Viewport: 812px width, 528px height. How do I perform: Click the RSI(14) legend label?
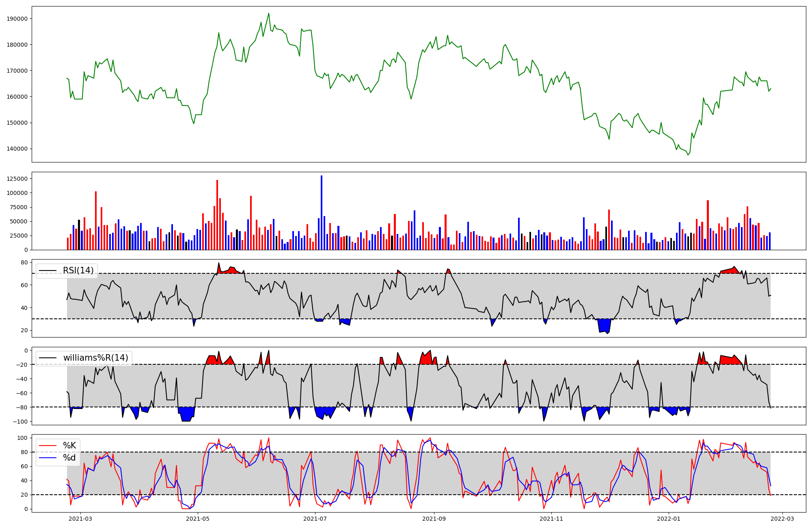point(78,270)
